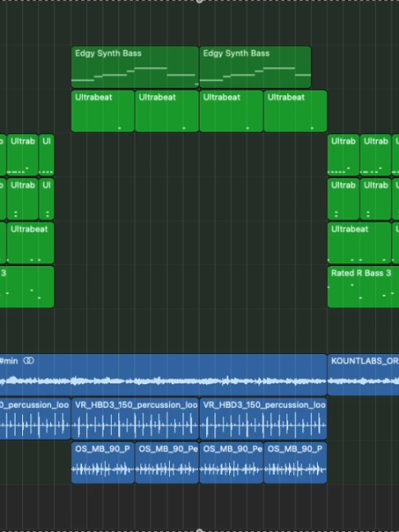
Task: Click the handle dot at the top center edge
Action: [199, 1]
